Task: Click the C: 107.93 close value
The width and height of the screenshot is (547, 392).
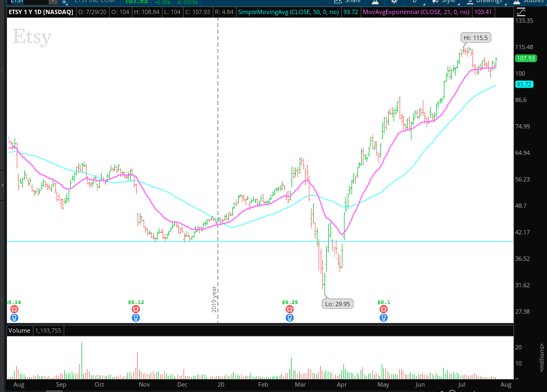Action: (x=198, y=12)
